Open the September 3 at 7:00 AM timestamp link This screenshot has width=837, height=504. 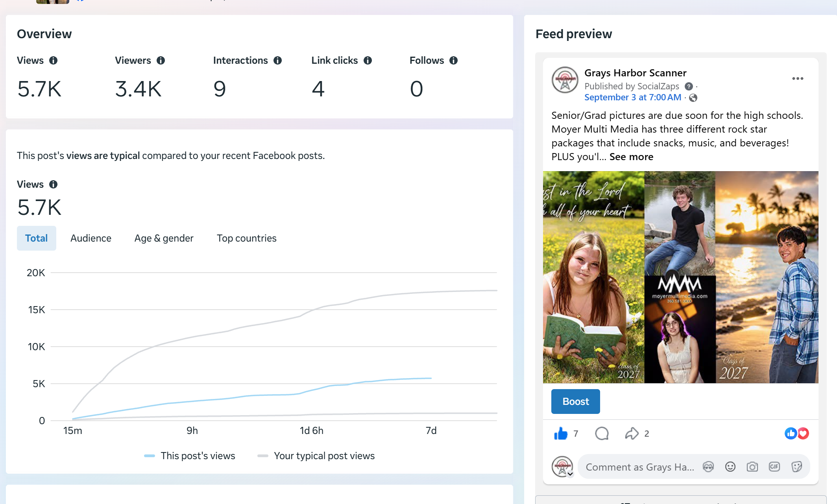tap(633, 98)
